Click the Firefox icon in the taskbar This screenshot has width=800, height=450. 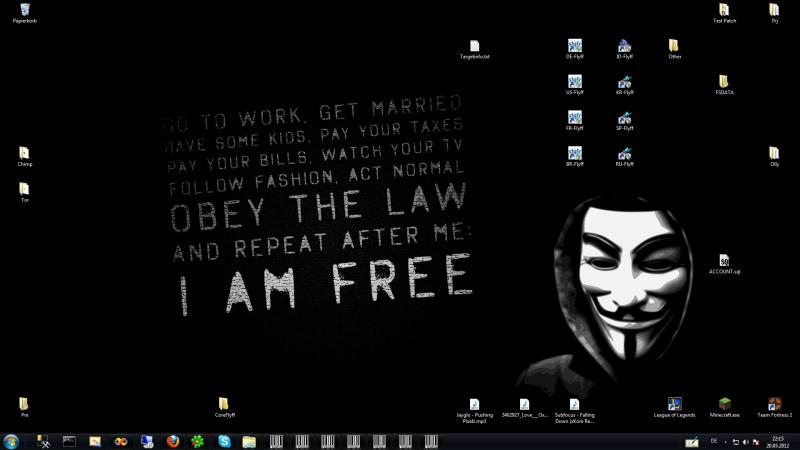[173, 440]
